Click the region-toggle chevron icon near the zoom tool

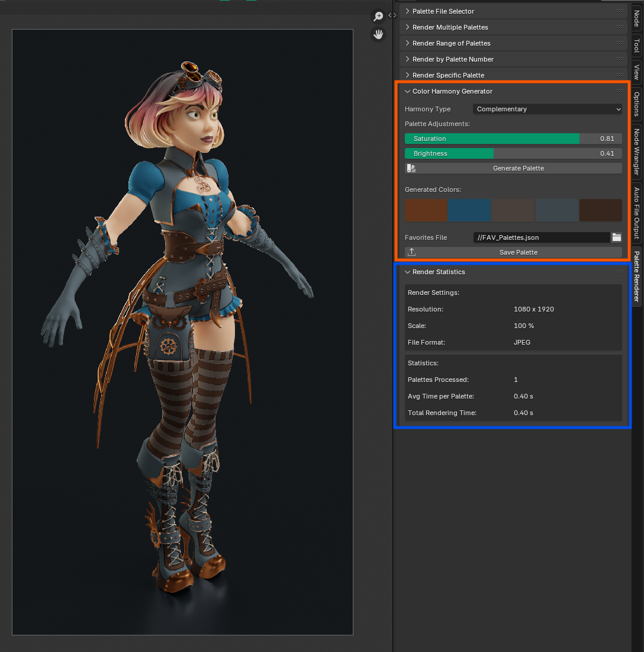392,16
